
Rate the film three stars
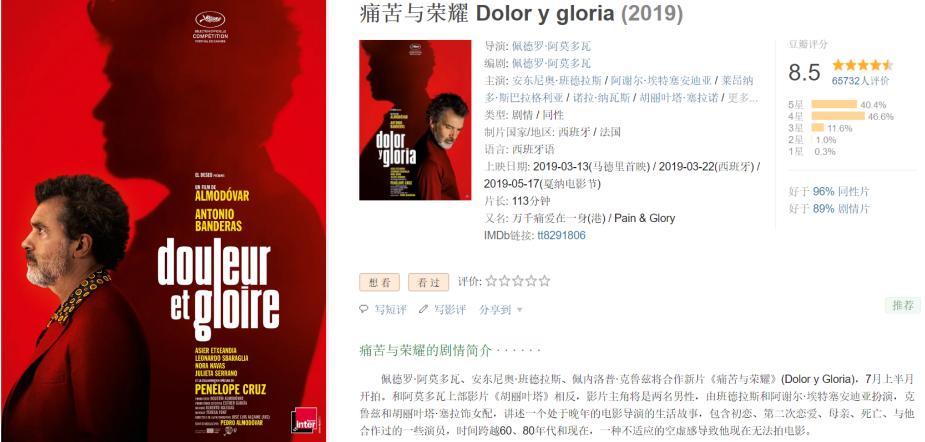pyautogui.click(x=518, y=281)
